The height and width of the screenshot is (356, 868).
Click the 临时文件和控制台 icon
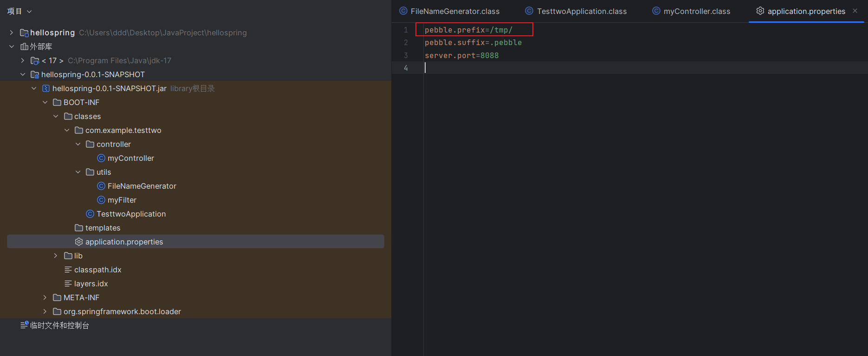click(25, 325)
